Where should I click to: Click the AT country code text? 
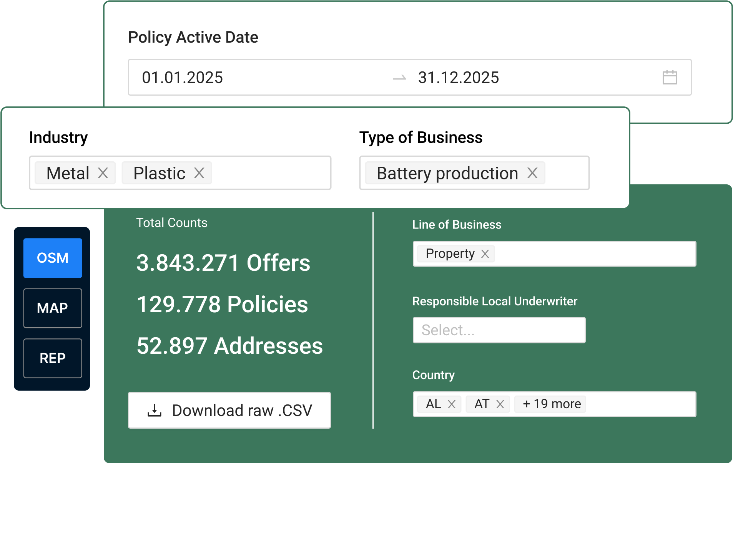point(482,404)
